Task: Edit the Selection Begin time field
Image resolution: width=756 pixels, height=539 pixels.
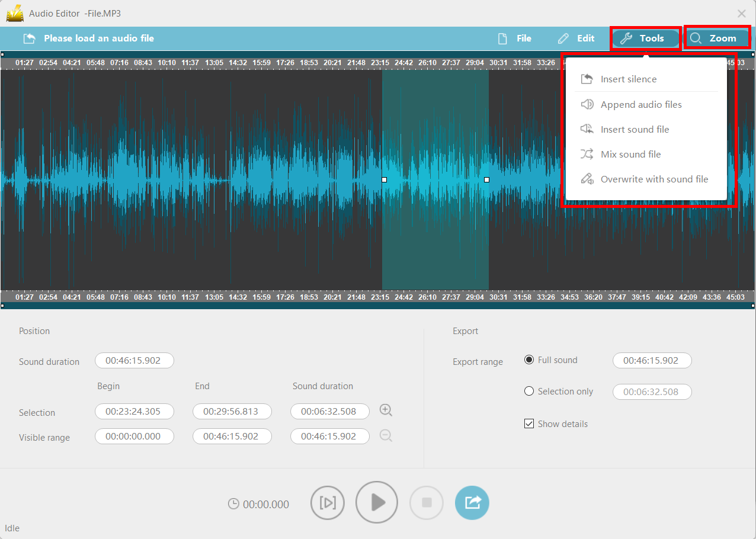Action: (134, 411)
